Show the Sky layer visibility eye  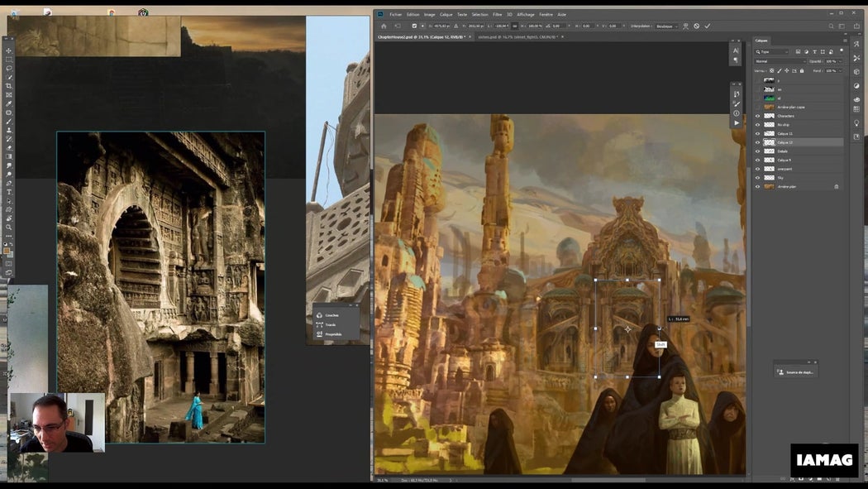tap(757, 178)
